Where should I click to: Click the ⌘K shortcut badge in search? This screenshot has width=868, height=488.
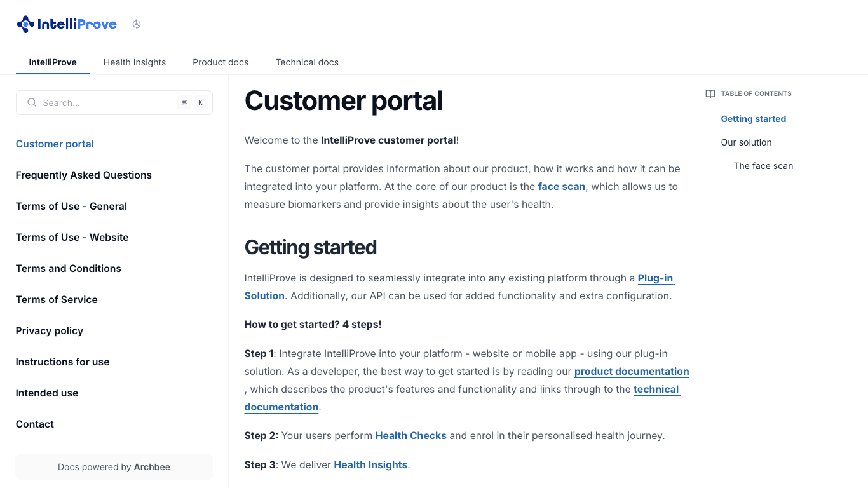(x=192, y=102)
